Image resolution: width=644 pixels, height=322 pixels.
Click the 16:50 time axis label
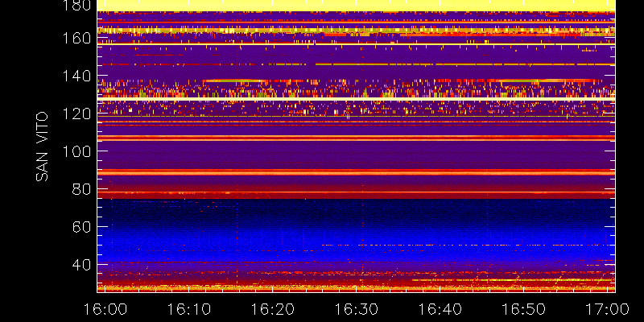pos(524,309)
